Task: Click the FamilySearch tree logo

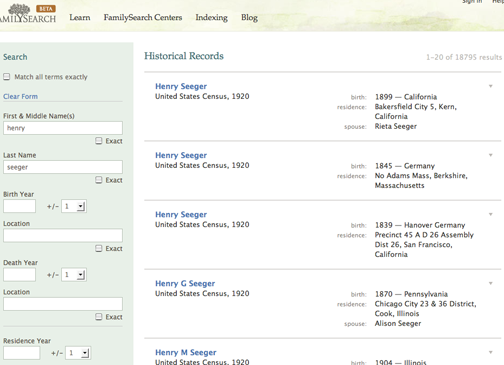Action: click(x=27, y=14)
